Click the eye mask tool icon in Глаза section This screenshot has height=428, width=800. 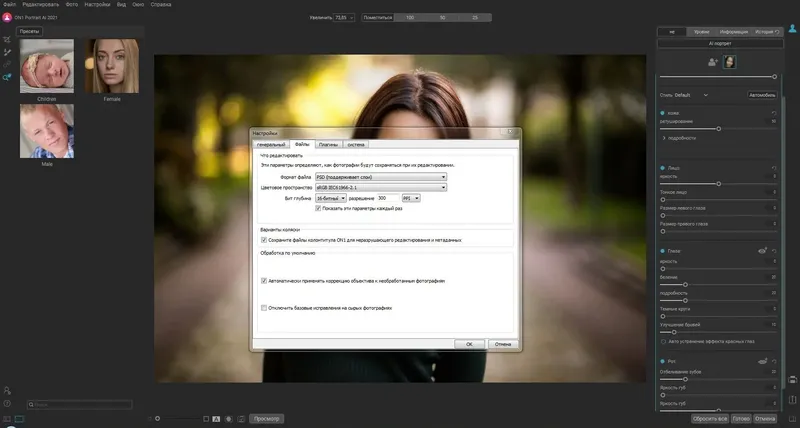click(762, 251)
